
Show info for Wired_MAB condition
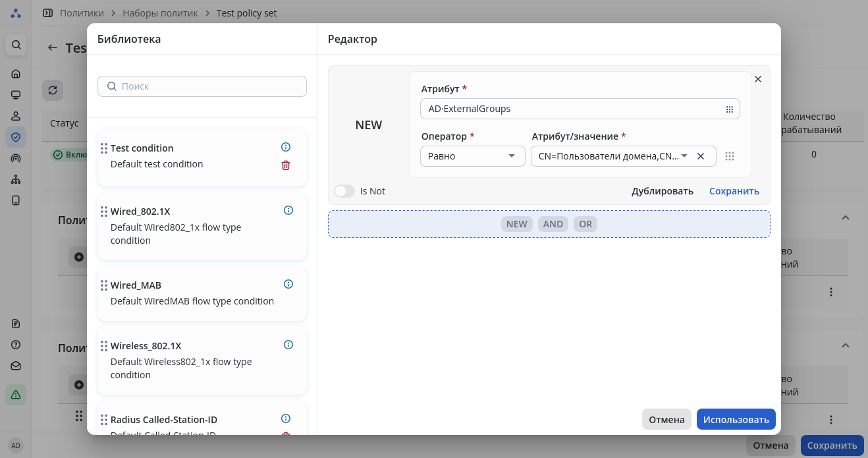point(288,284)
